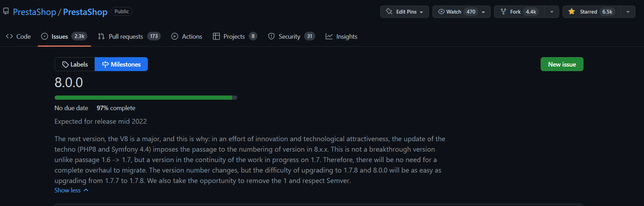
Task: Collapse description with Show less
Action: tap(71, 190)
